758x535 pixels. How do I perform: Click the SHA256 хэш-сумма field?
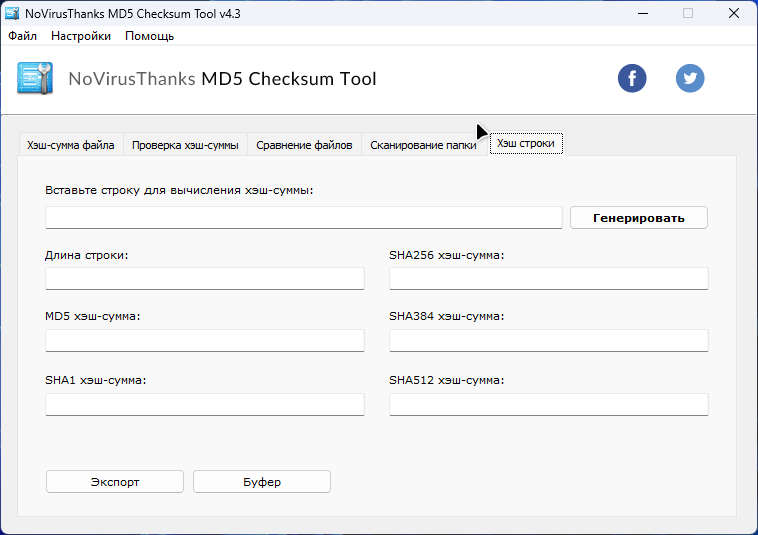click(x=548, y=278)
